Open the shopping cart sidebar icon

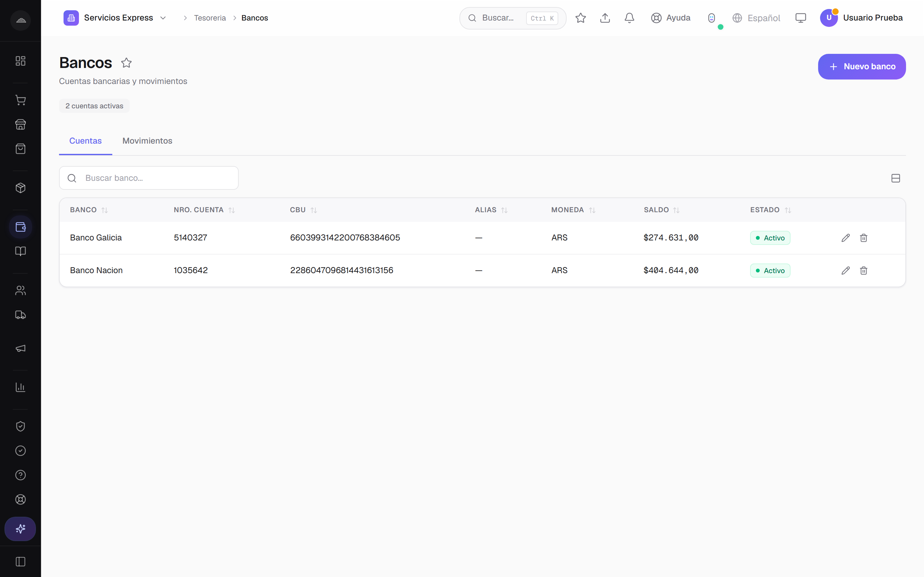[x=21, y=100]
